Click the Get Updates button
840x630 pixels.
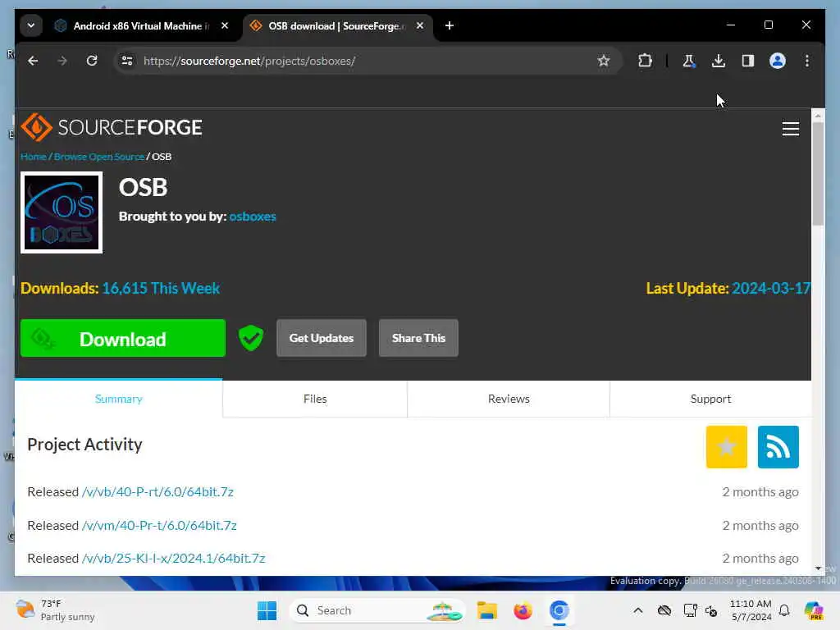click(322, 338)
